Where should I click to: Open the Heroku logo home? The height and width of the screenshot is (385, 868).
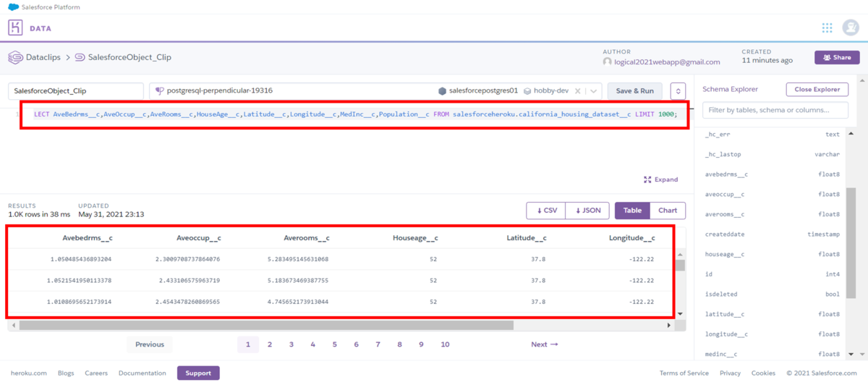pos(16,28)
